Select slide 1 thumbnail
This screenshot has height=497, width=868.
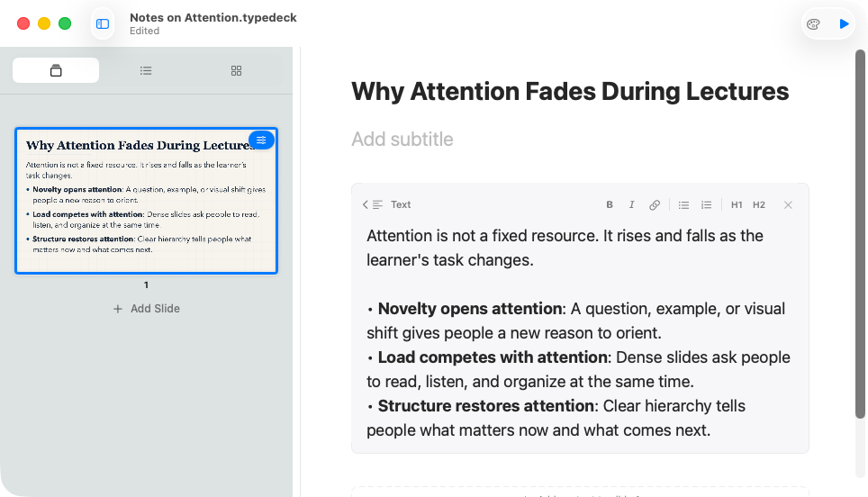click(x=146, y=201)
